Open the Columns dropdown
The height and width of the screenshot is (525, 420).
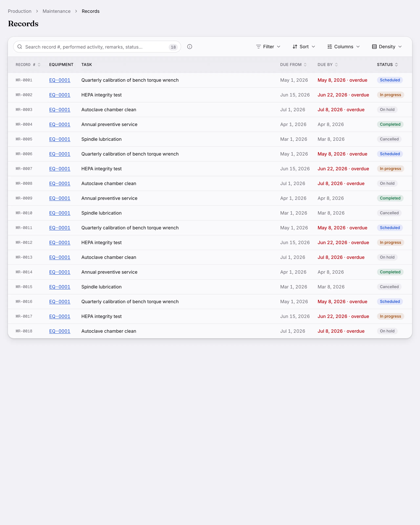click(x=344, y=47)
